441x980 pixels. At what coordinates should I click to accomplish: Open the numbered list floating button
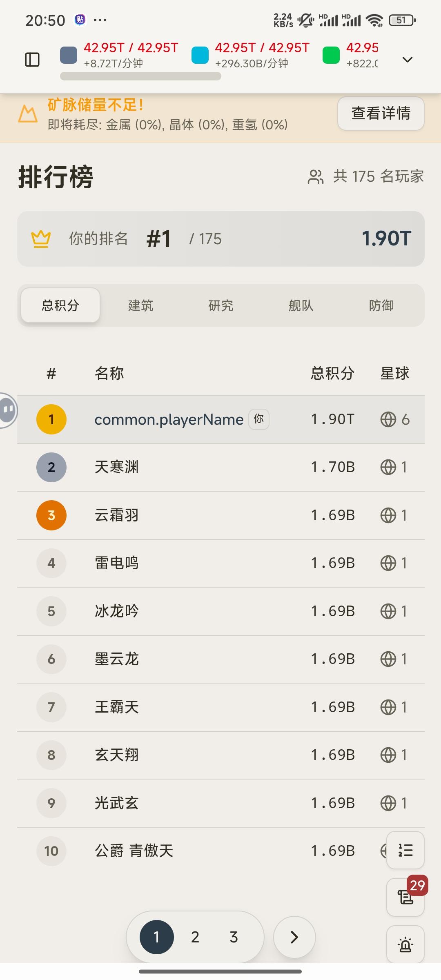(x=405, y=850)
